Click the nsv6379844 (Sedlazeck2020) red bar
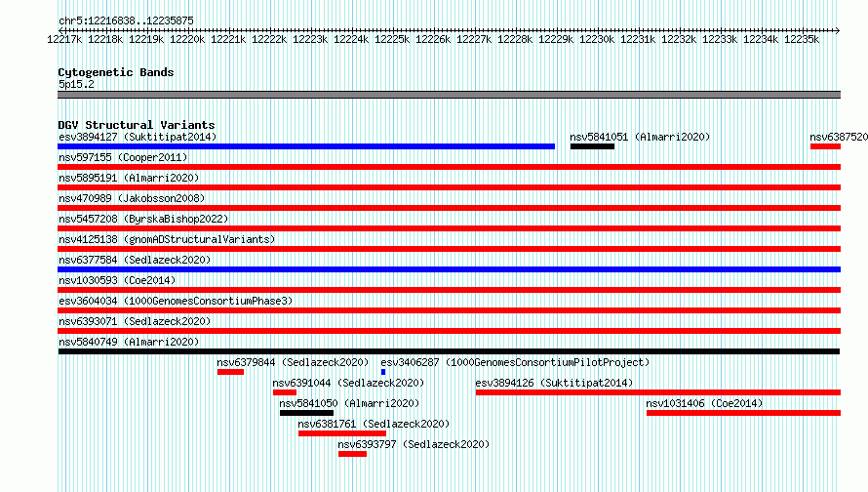868x492 pixels. pyautogui.click(x=230, y=372)
